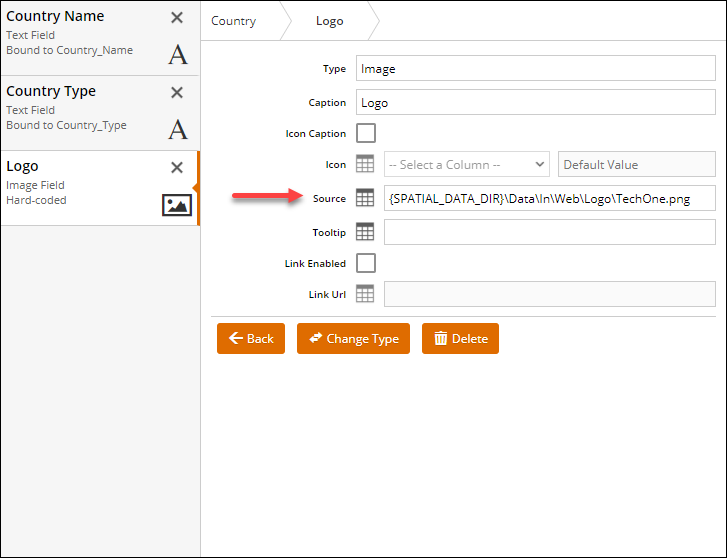Image resolution: width=727 pixels, height=558 pixels.
Task: Click the text 'A' icon for Country Name
Action: (x=177, y=54)
